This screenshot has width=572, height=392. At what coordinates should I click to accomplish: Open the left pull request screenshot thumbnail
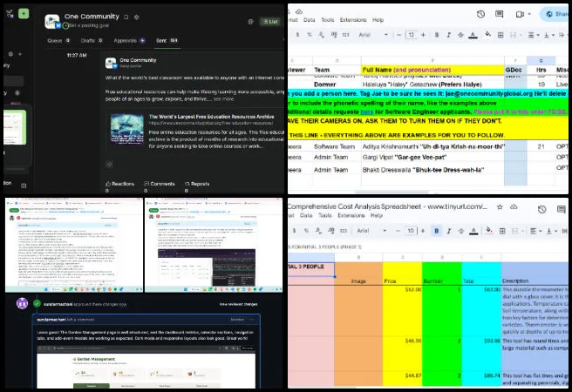pos(74,245)
